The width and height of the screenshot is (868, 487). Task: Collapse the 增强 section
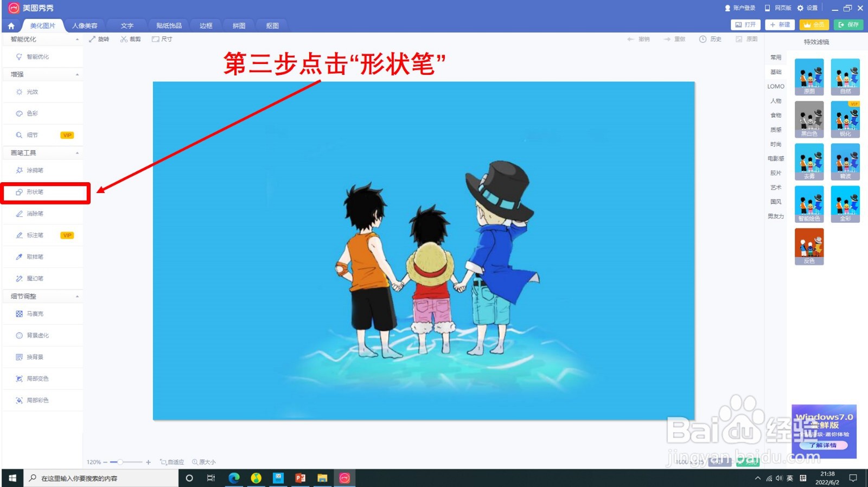[77, 74]
